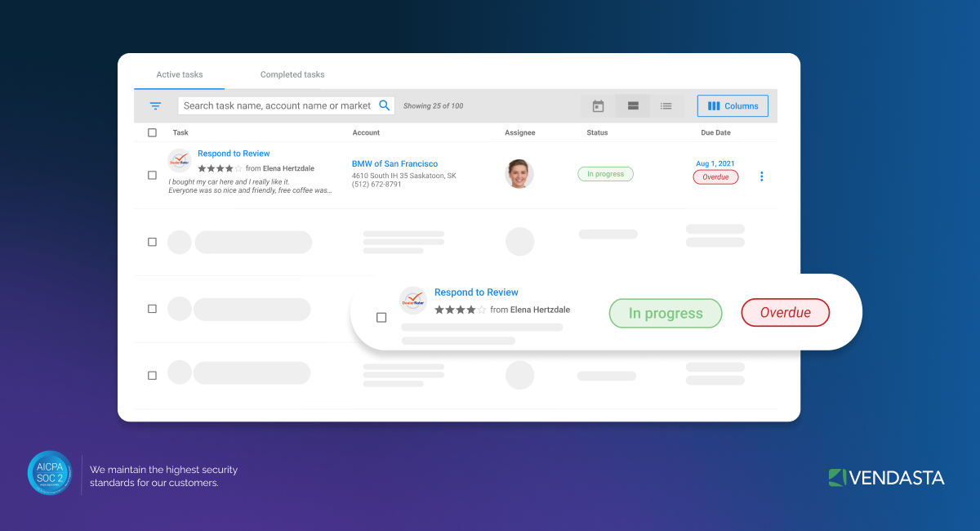Switch to calendar view icon
This screenshot has width=980, height=531.
pyautogui.click(x=598, y=106)
